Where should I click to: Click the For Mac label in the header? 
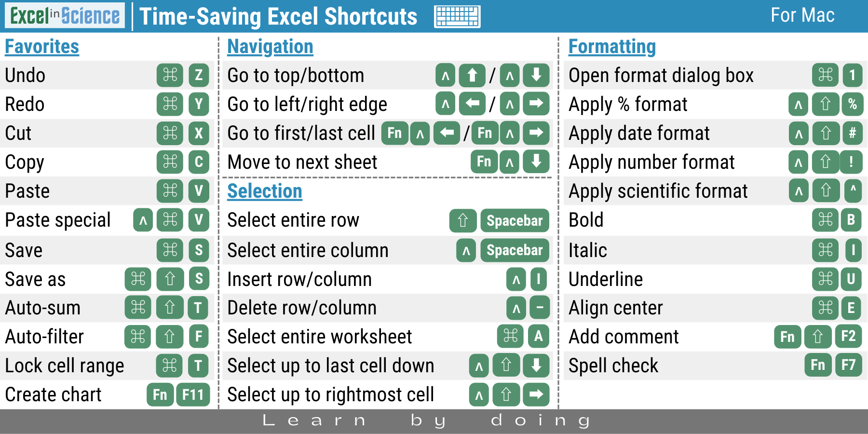point(802,15)
